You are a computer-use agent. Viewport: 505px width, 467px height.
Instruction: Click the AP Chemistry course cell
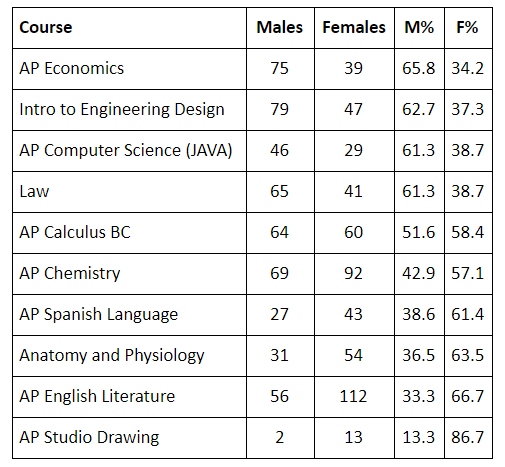pos(129,274)
